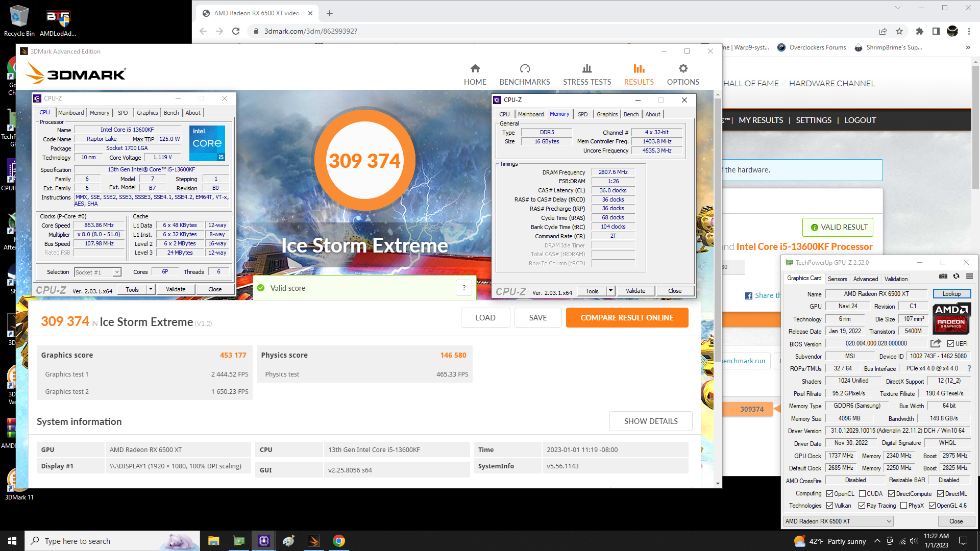Open the GPU selector dropdown in GPU-Z
The width and height of the screenshot is (980, 551).
pyautogui.click(x=838, y=521)
